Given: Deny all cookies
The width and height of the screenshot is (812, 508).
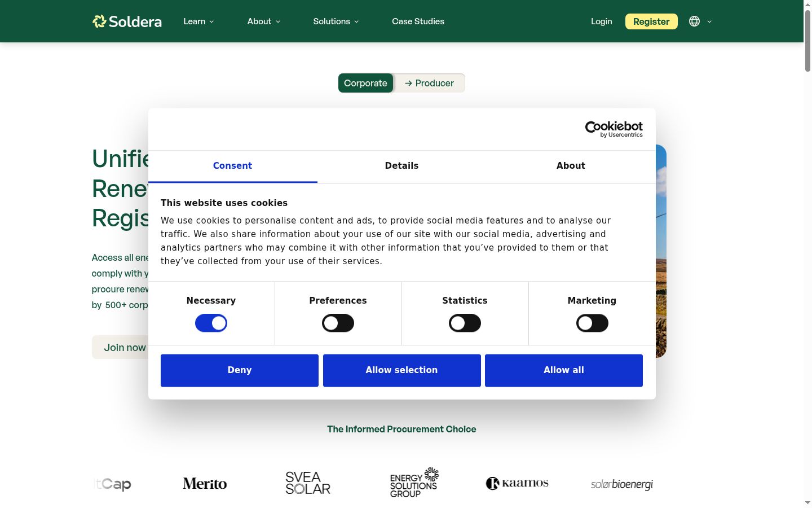Looking at the screenshot, I should [240, 370].
